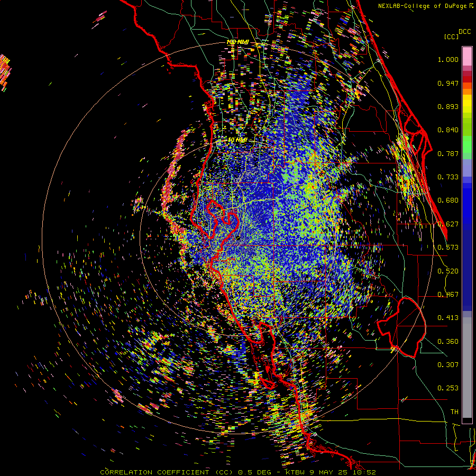Click the 50 NMI range ring label
This screenshot has width=476, height=476.
[x=237, y=140]
